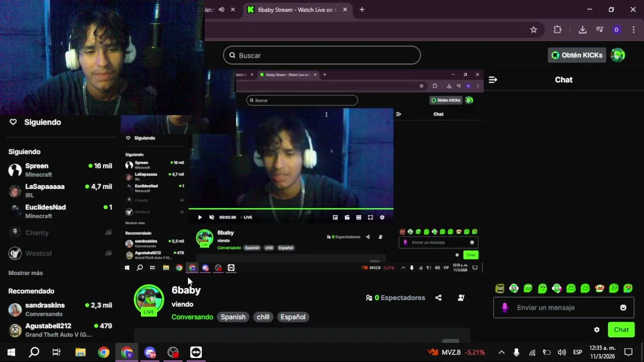The image size is (644, 362).
Task: Open the notification center icon
Action: (628, 352)
